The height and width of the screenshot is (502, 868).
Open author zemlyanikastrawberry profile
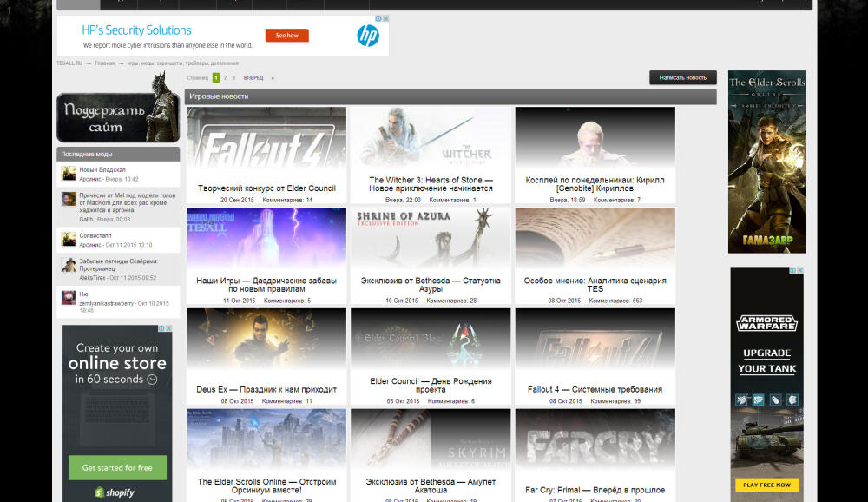pyautogui.click(x=106, y=304)
